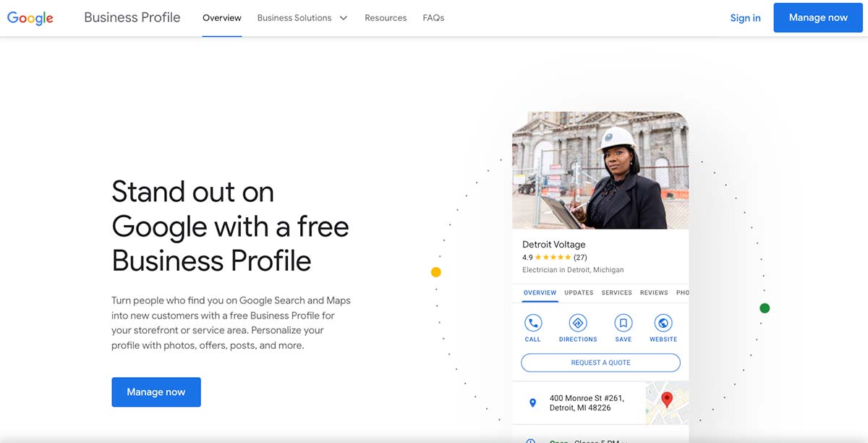
Task: Request a quote from Detroit Voltage
Action: [x=600, y=362]
